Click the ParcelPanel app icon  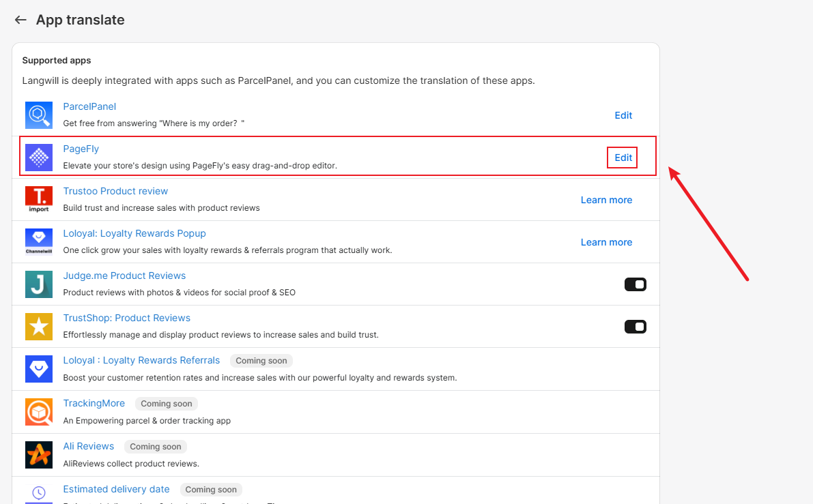point(39,115)
